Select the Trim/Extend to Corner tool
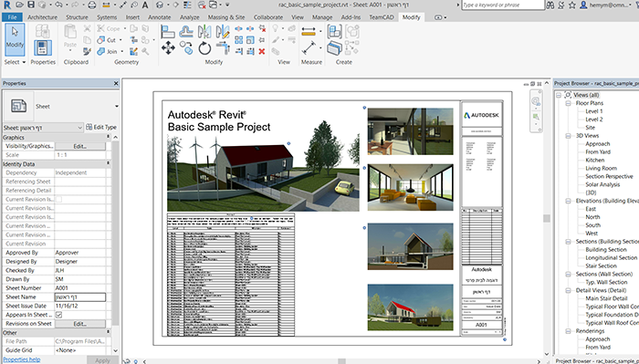The image size is (639, 364). click(x=223, y=48)
